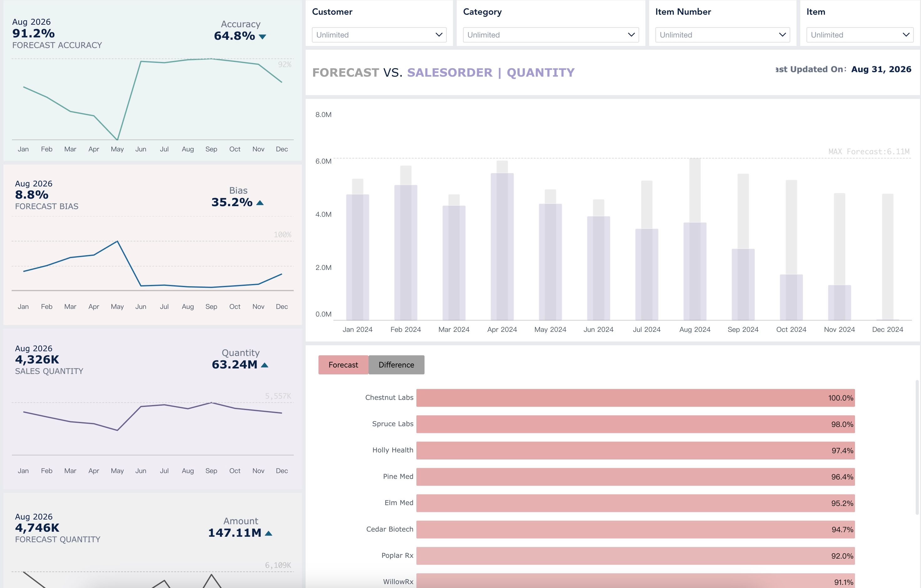The image size is (921, 588).
Task: Select the Pine Med 96.4% bar
Action: point(635,477)
